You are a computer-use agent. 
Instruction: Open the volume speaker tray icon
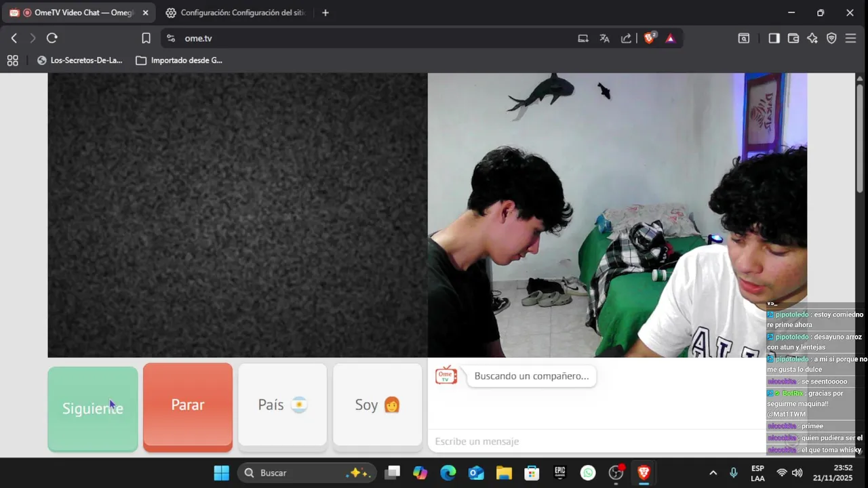point(797,473)
